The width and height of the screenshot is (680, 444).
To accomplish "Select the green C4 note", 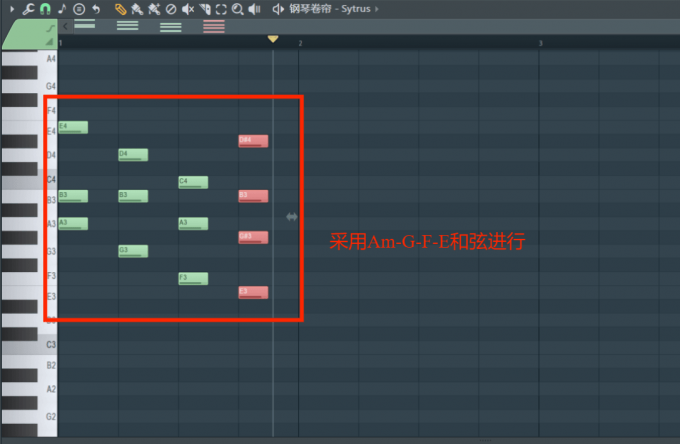I will point(193,182).
